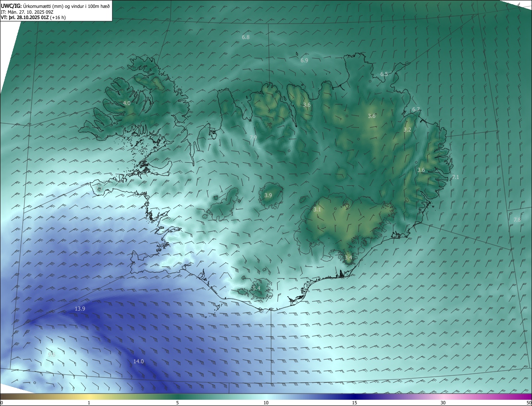Click the colour scale tick labelled 1
Viewport: 532px width, 406px height.
[89, 403]
